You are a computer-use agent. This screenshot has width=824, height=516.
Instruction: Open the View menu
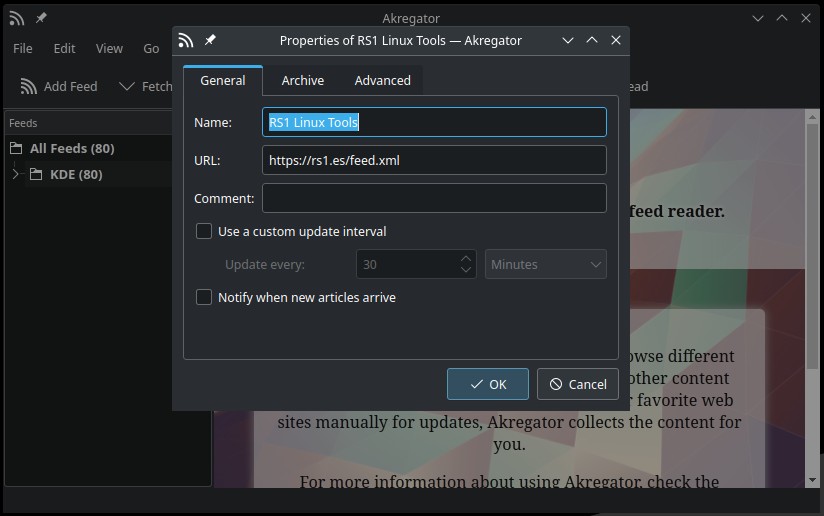pos(109,48)
